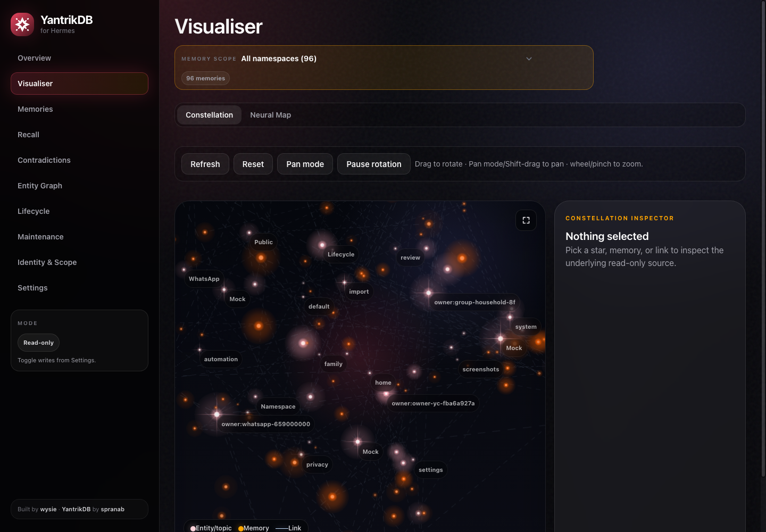This screenshot has height=532, width=766.
Task: Select the automation star label
Action: (x=221, y=359)
